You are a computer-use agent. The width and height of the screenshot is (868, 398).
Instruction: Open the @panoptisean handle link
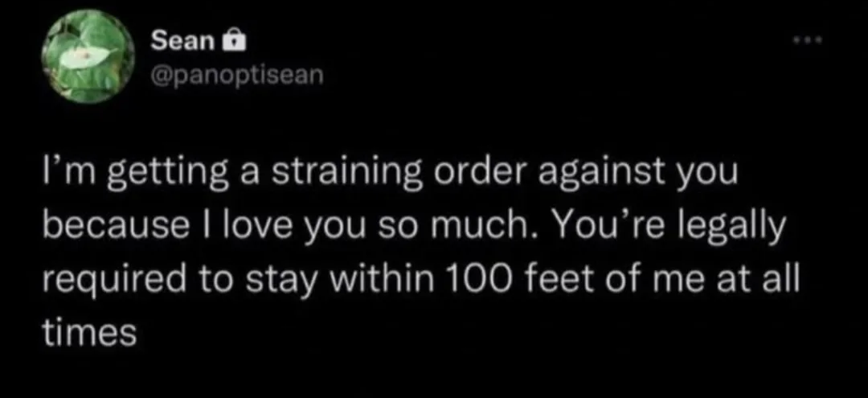coord(235,75)
